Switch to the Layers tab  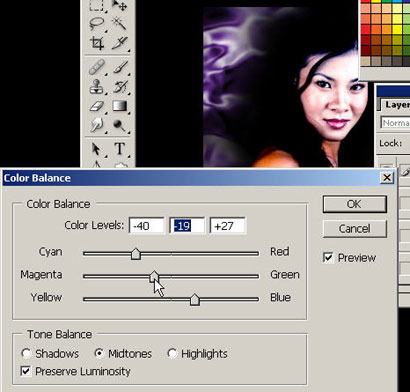397,105
